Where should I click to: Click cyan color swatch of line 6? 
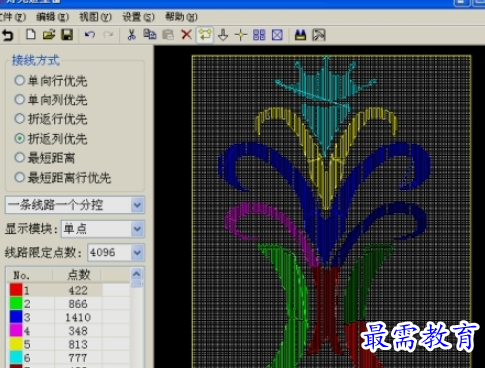click(16, 357)
